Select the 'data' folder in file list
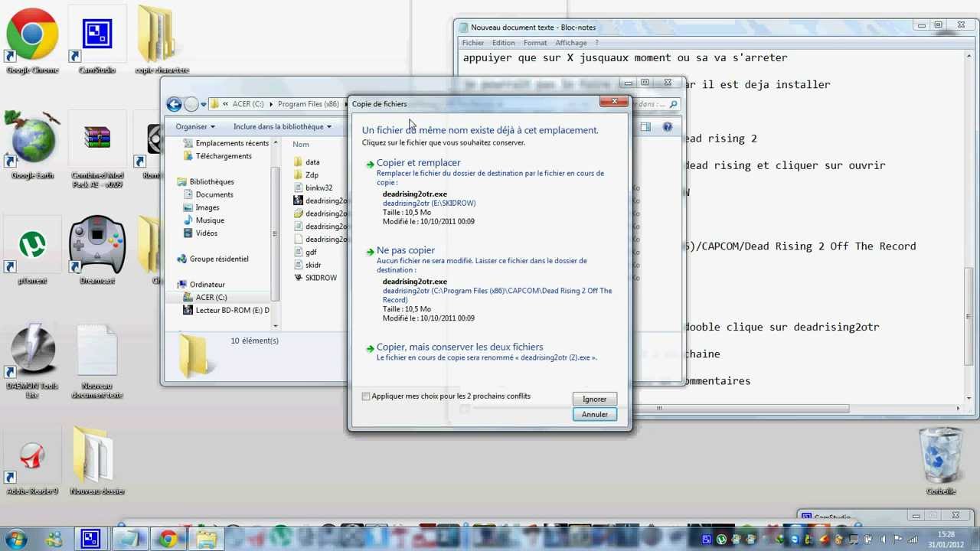Viewport: 980px width, 551px height. point(307,162)
